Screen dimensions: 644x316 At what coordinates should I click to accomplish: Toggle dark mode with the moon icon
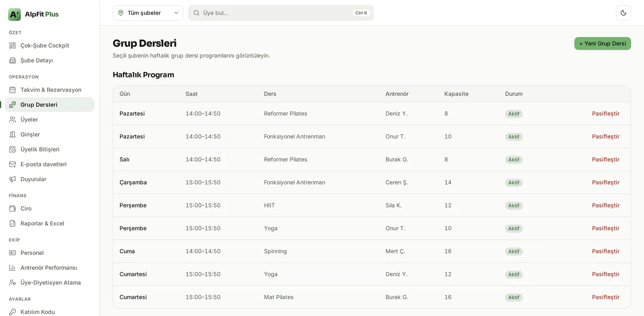623,13
